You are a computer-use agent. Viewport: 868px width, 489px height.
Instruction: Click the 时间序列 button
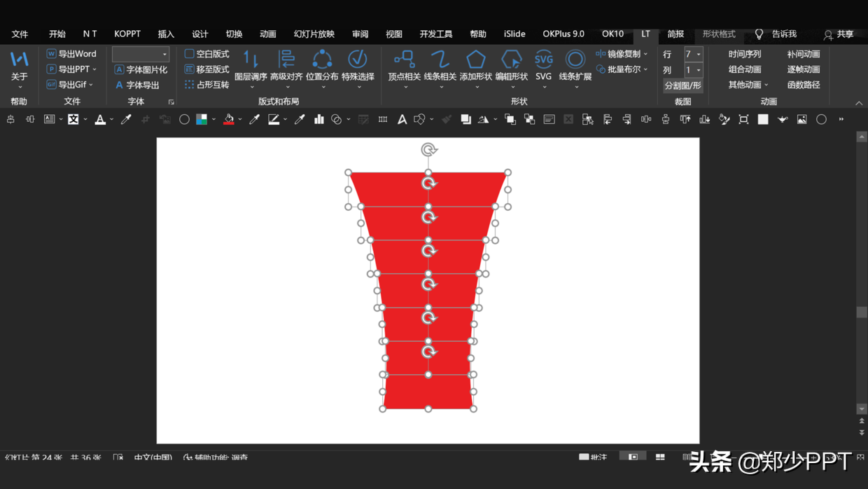coord(744,54)
